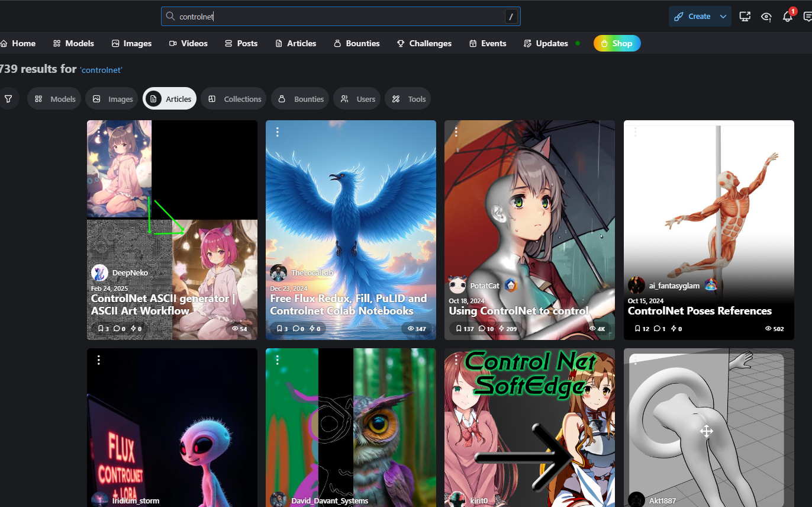Click the buzz tip count on Using ControlNet card

[507, 328]
